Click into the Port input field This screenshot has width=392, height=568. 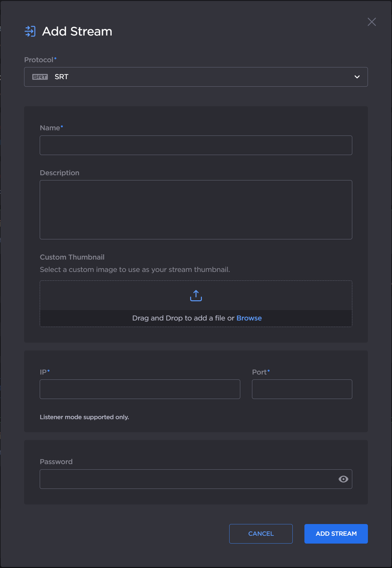coord(302,389)
